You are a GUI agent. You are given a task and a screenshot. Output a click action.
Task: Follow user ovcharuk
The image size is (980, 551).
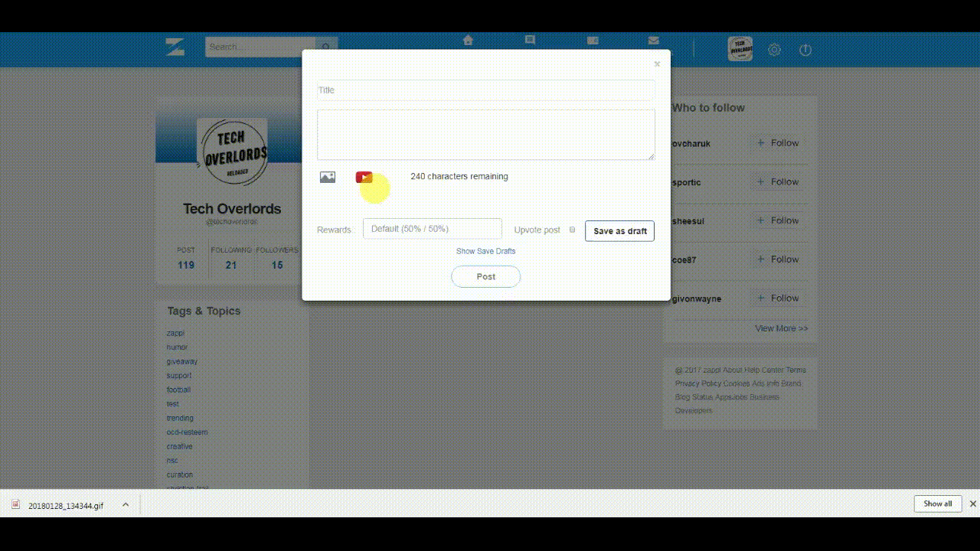click(x=777, y=143)
